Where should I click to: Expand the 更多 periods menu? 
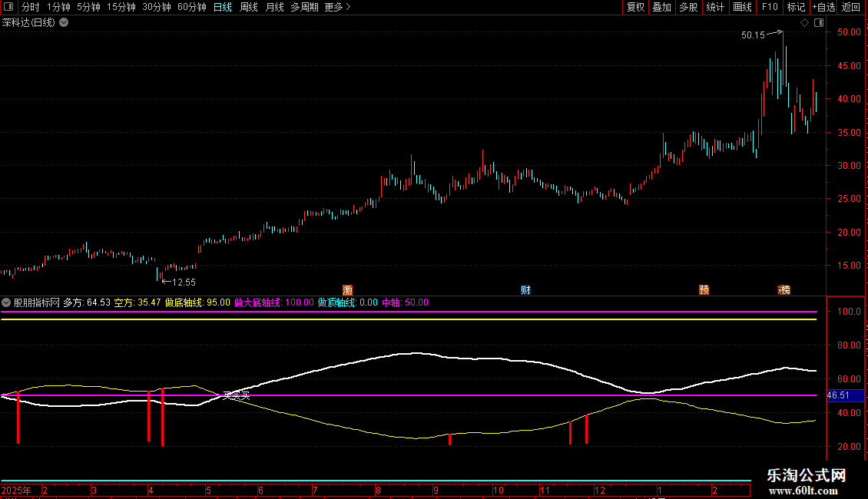point(338,7)
